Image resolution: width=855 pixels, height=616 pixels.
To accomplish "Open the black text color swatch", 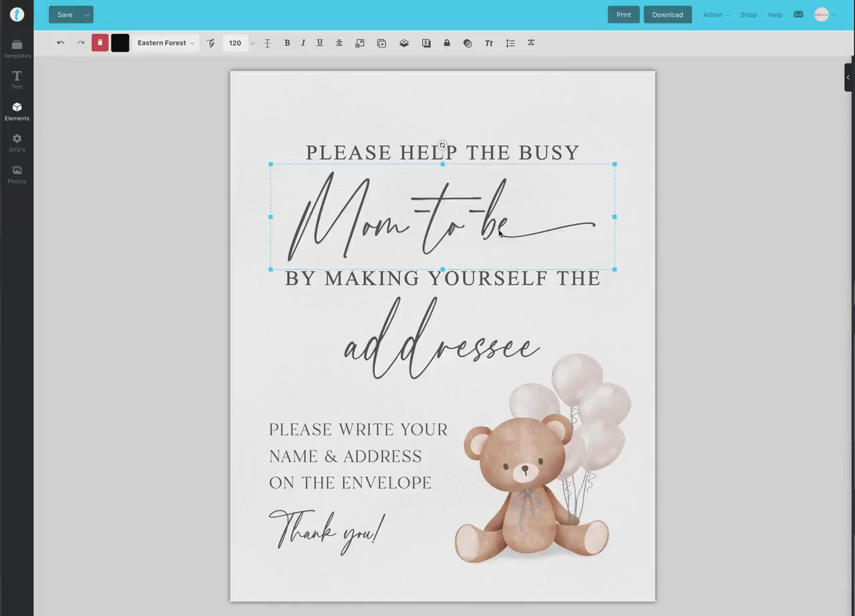I will 120,43.
